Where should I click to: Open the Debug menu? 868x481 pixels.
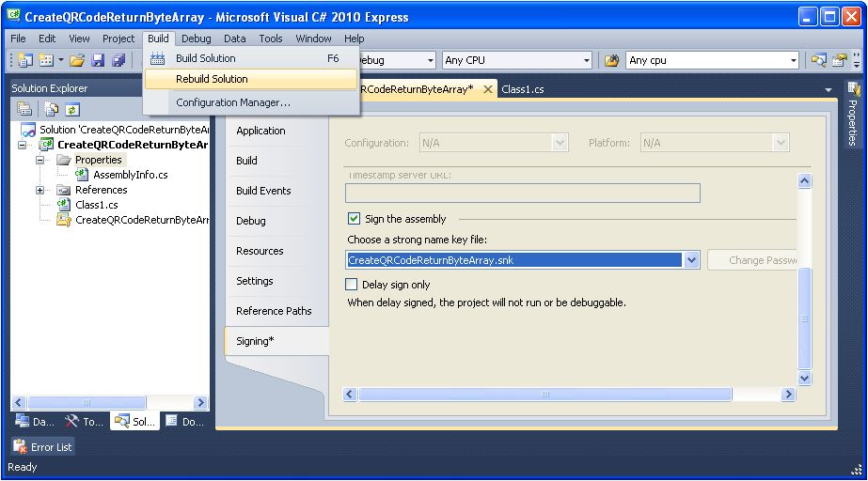[196, 39]
